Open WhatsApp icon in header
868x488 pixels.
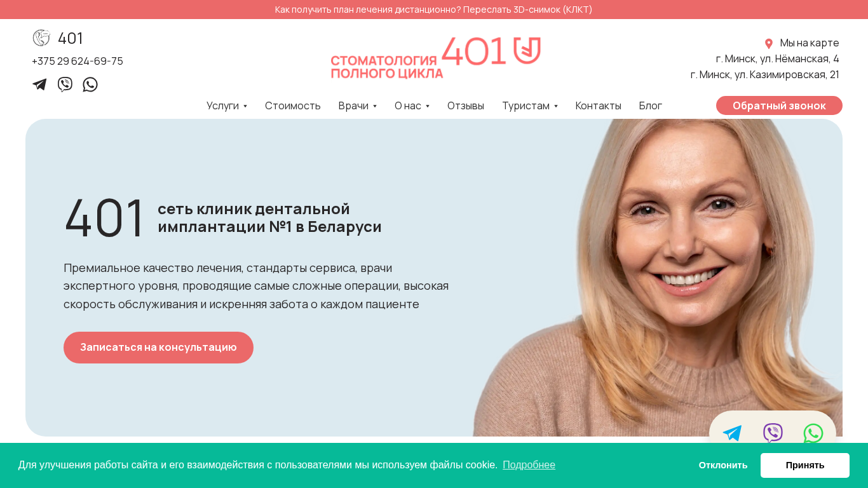point(90,85)
